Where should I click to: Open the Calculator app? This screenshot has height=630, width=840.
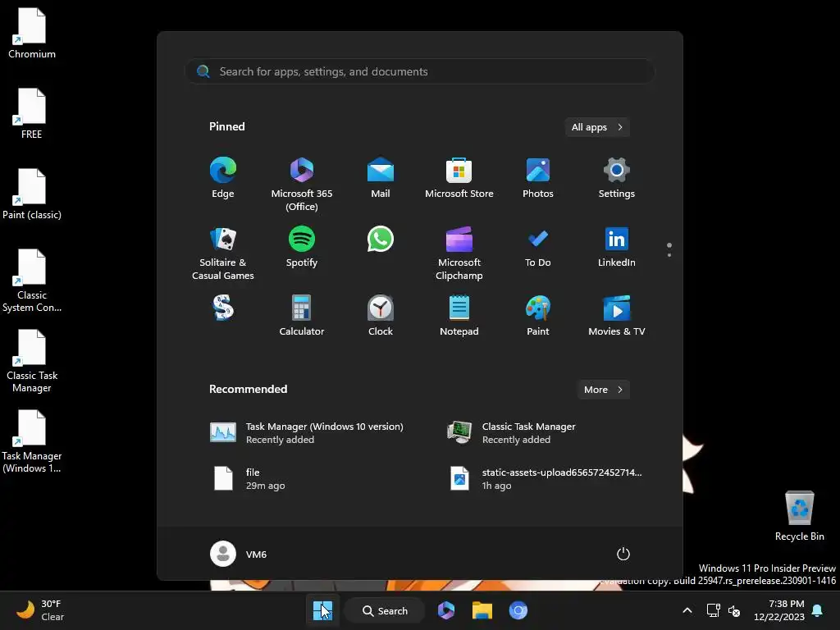click(x=302, y=316)
